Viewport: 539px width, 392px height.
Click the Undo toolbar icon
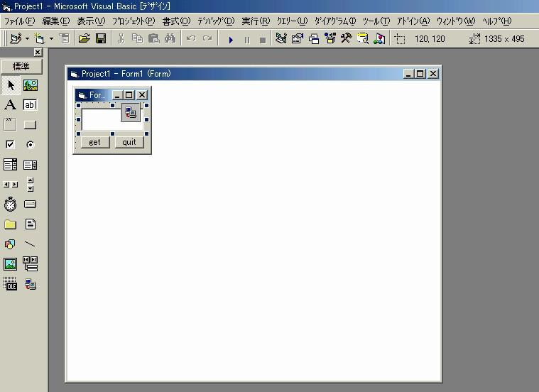(191, 38)
